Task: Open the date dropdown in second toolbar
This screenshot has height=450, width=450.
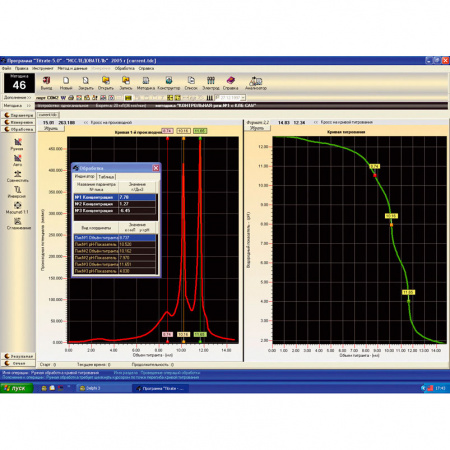Action: coord(243,98)
